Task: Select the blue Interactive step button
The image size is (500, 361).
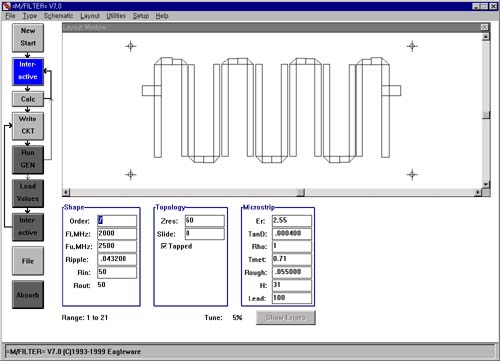Action: pos(28,71)
